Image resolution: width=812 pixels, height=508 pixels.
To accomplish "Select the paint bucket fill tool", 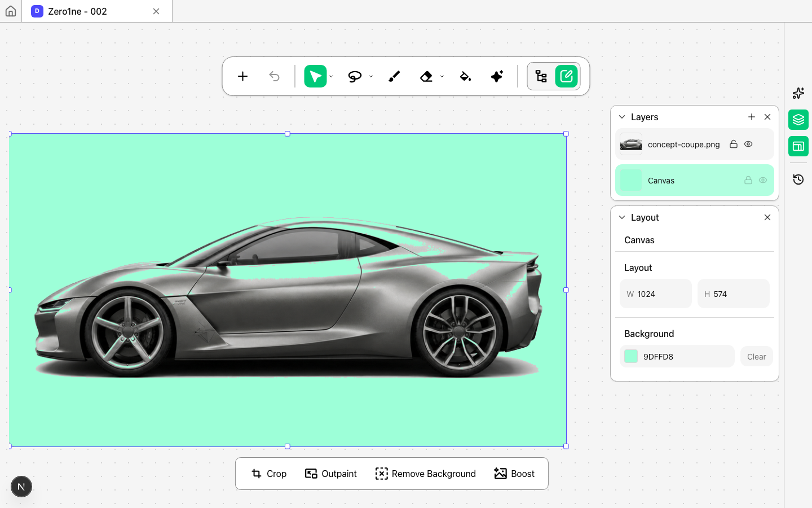I will coord(465,76).
